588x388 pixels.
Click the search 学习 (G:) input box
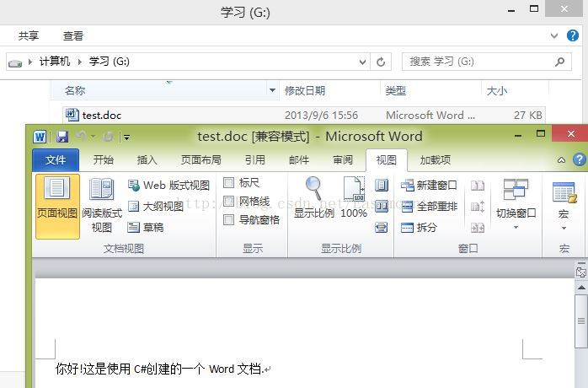[x=487, y=62]
